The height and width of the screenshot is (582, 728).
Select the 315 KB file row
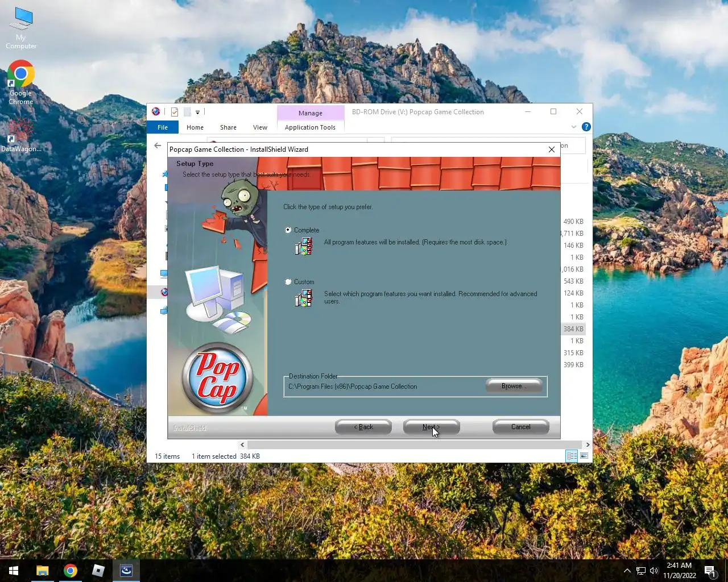tap(573, 352)
